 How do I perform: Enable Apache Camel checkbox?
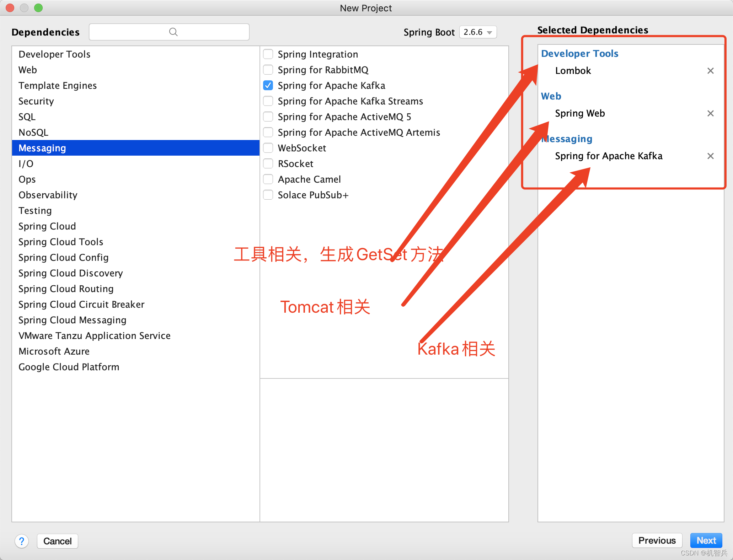(x=268, y=179)
